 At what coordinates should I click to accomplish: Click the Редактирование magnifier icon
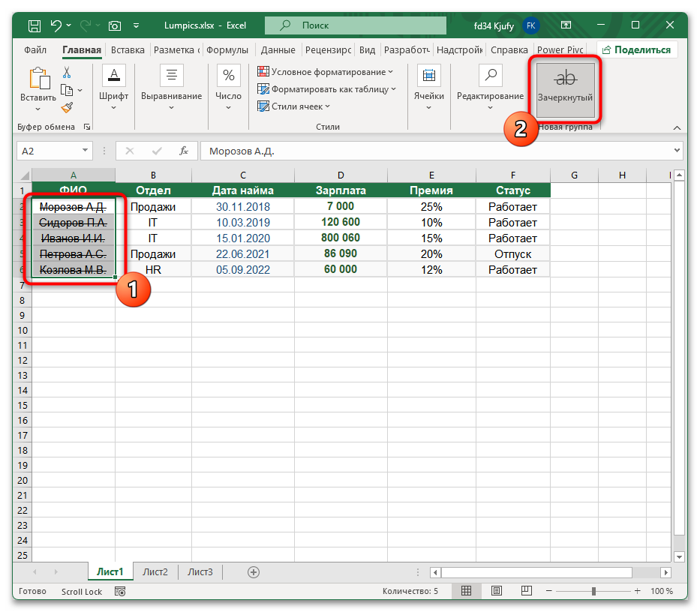click(490, 75)
